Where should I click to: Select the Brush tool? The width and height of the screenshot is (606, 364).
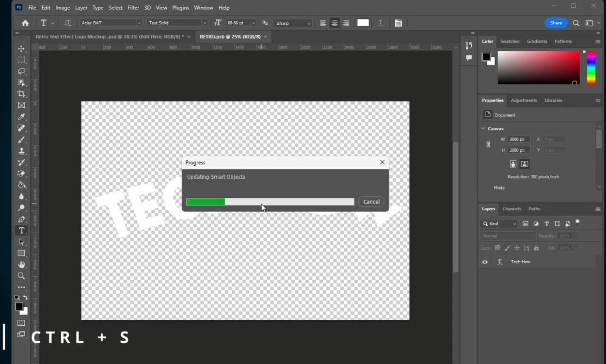pos(21,140)
